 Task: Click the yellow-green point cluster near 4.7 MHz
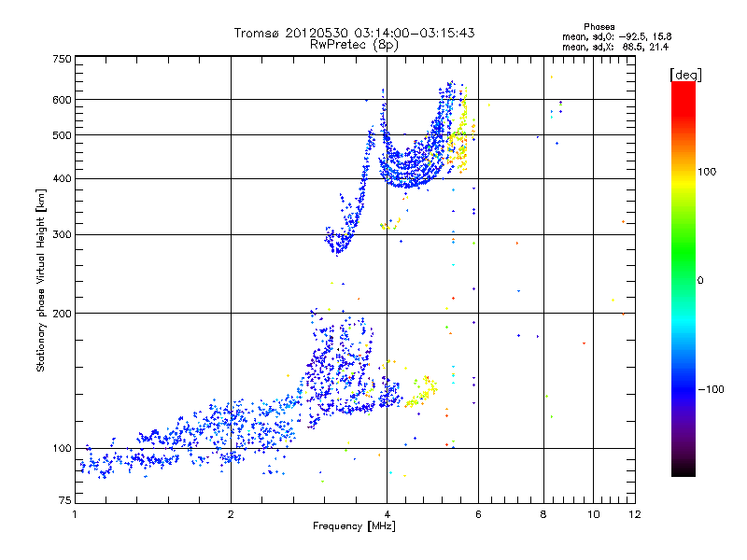pyautogui.click(x=422, y=392)
